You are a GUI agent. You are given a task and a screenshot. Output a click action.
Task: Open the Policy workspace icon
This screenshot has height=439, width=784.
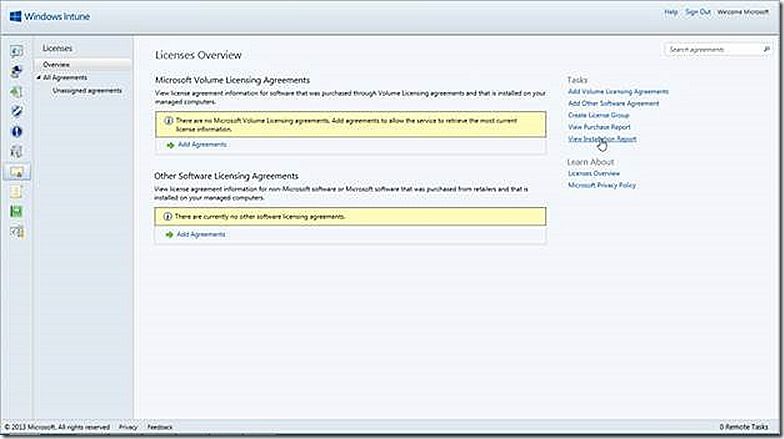pos(16,192)
